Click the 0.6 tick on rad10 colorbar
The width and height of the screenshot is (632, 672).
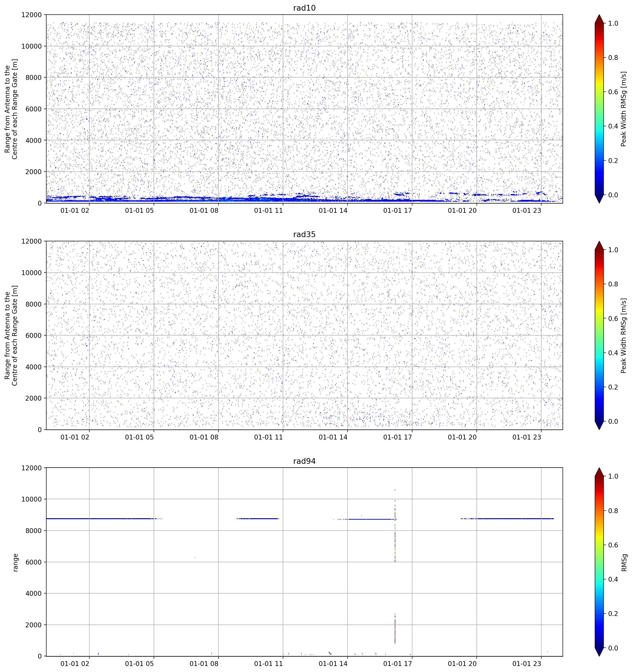[613, 92]
